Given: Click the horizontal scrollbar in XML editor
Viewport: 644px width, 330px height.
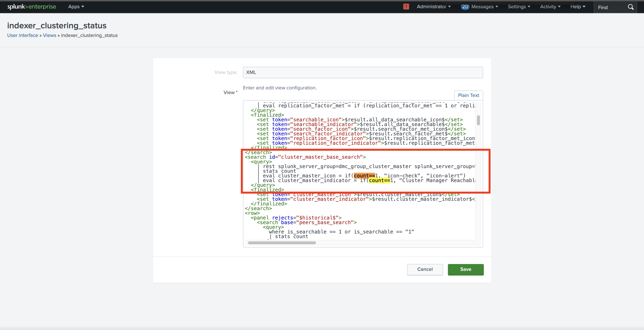Looking at the screenshot, I should point(282,243).
